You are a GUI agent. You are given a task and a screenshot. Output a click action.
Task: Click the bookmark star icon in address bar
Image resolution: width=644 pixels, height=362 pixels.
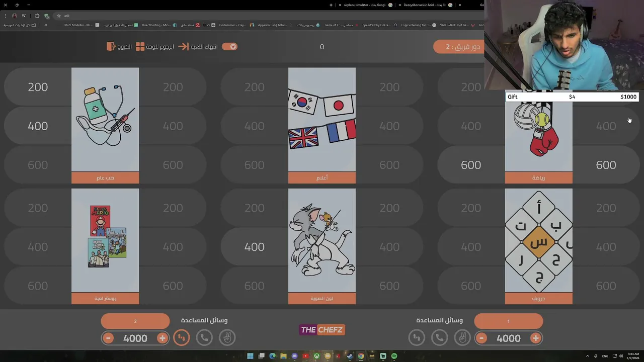click(58, 16)
